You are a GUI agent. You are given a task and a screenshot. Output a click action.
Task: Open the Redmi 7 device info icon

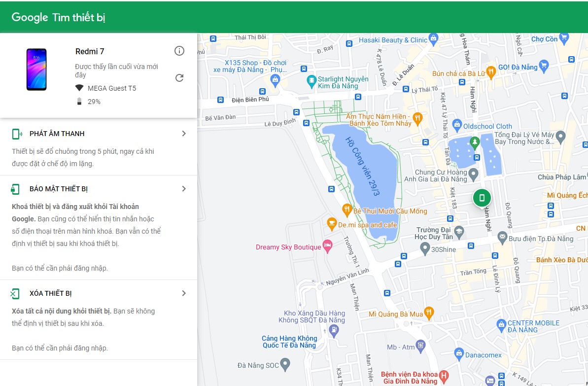(x=179, y=51)
